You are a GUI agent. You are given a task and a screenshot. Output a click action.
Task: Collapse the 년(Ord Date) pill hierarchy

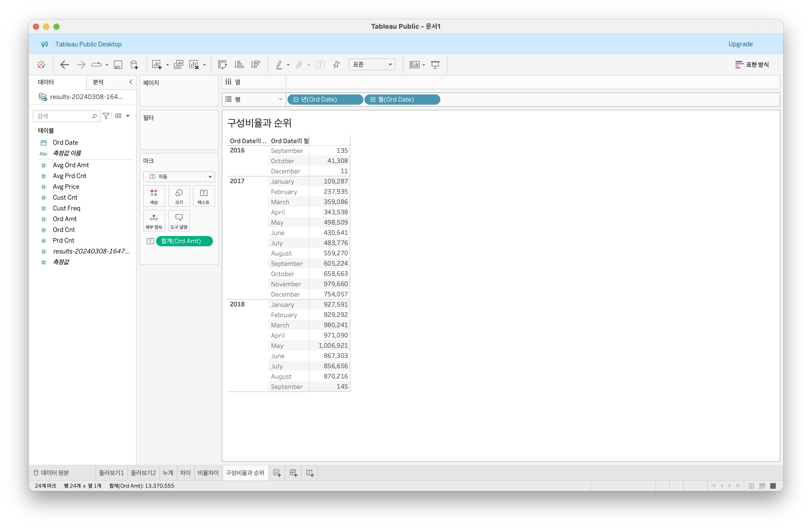coord(296,100)
